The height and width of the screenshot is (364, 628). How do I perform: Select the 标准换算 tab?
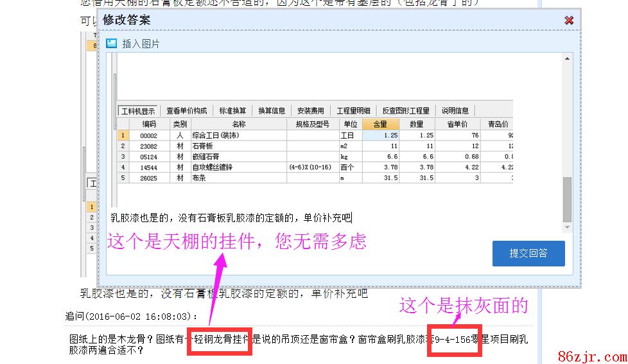coord(232,110)
